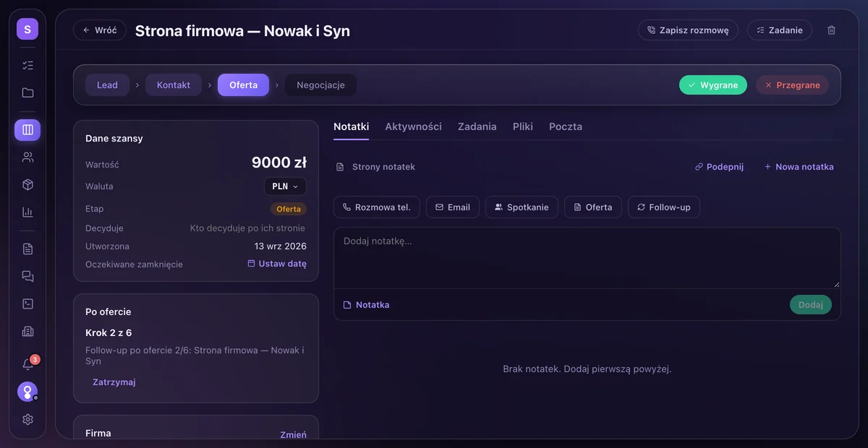Click the 13 wrz 2026 creation date
This screenshot has height=448, width=868.
pyautogui.click(x=280, y=246)
